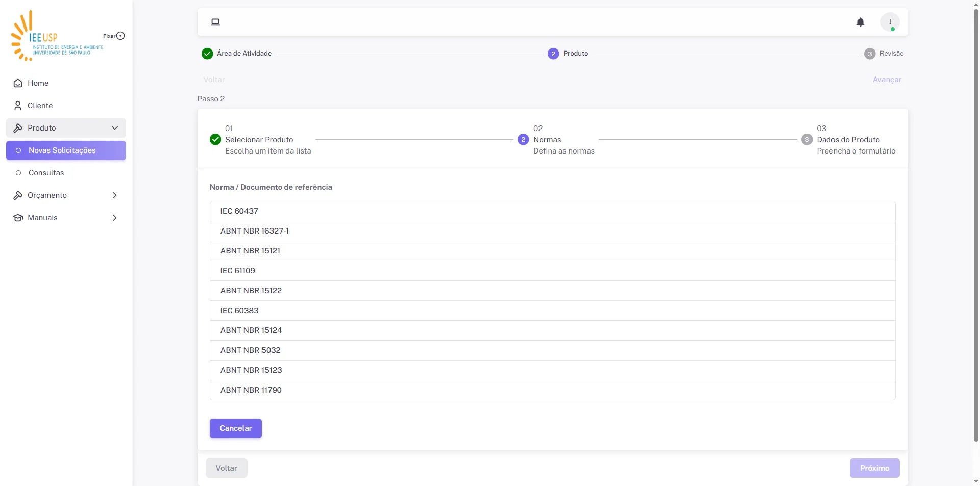This screenshot has height=486, width=980.
Task: Click the faded Voltar link at top
Action: [214, 80]
